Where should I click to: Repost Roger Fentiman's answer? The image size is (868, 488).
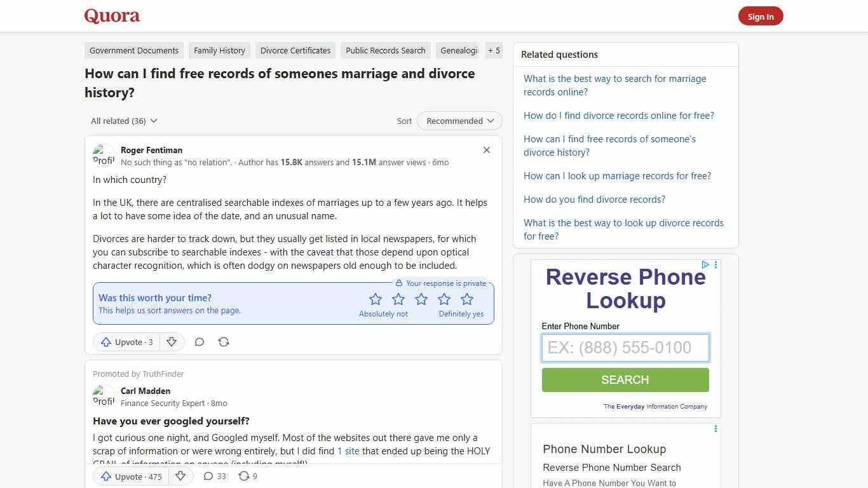click(x=224, y=342)
